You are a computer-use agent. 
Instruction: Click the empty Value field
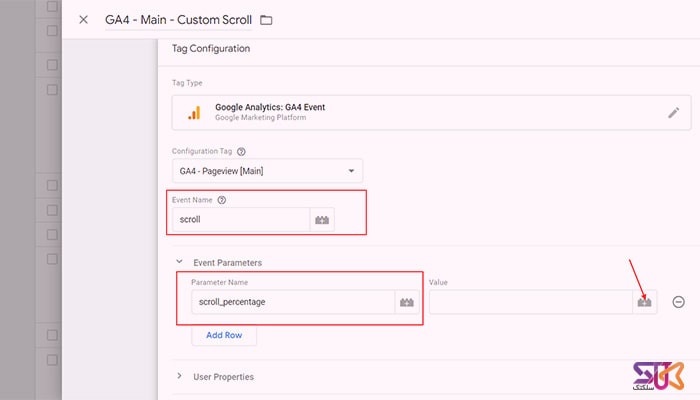coord(531,302)
